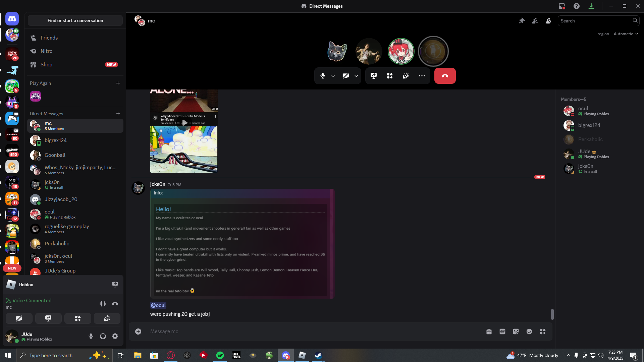Open pinned messages with the pin icon

[522, 21]
